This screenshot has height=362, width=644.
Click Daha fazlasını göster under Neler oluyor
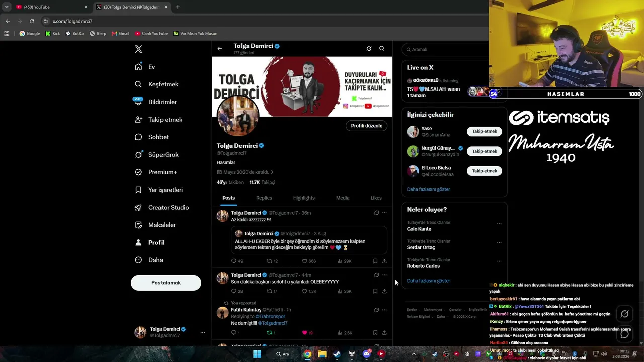point(429,281)
